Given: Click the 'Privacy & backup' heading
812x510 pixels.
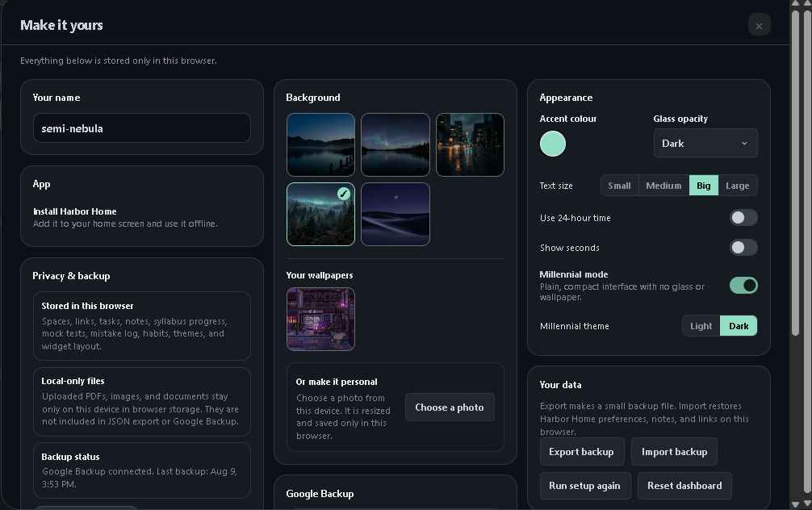Looking at the screenshot, I should point(72,276).
